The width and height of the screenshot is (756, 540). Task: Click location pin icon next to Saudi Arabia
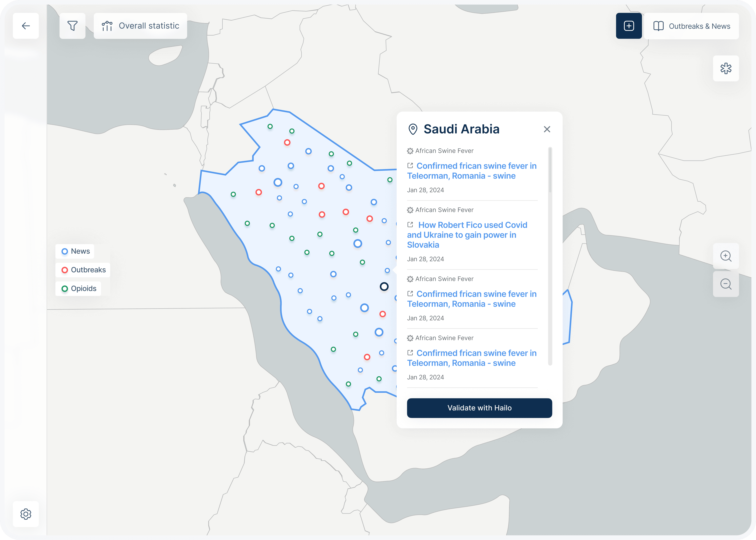(413, 129)
